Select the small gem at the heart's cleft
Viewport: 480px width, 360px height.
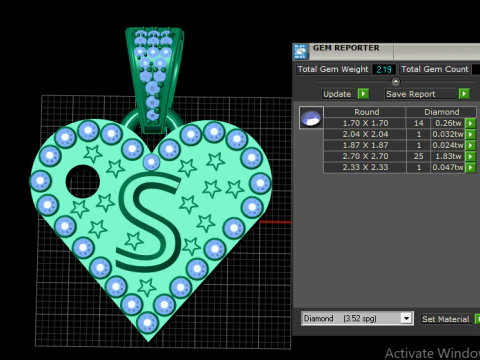(x=151, y=162)
